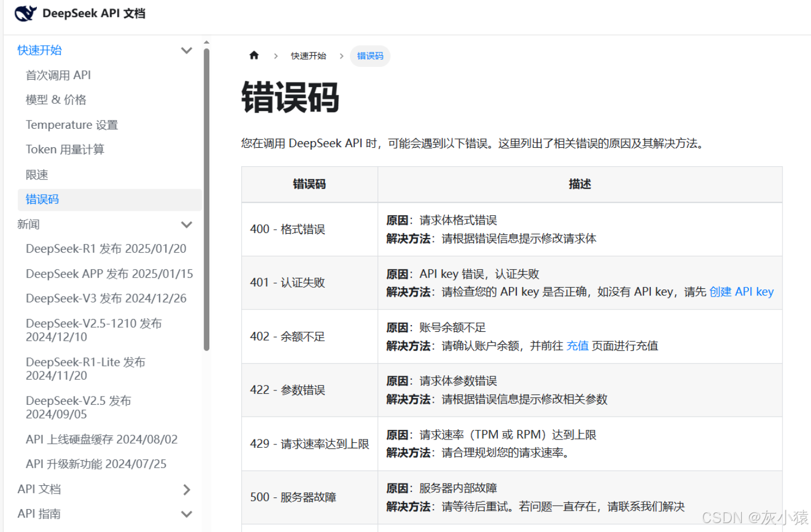The height and width of the screenshot is (532, 811).
Task: Click the 错误码 breadcrumb pill
Action: point(370,56)
